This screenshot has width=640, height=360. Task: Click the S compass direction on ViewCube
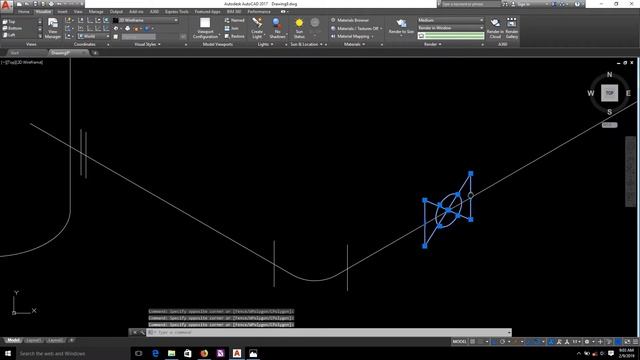609,112
